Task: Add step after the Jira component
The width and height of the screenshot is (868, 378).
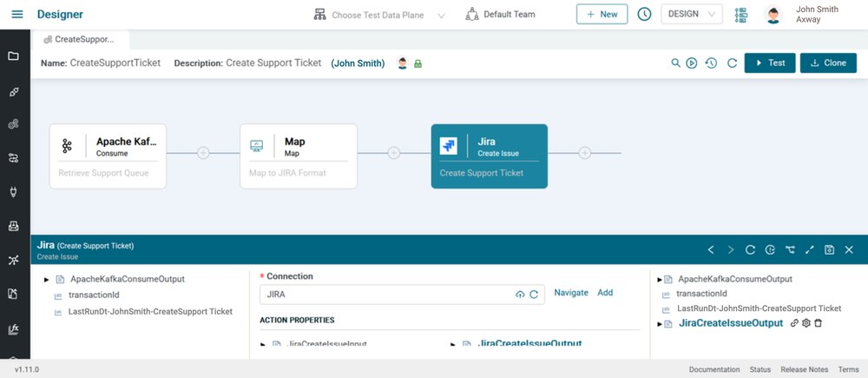Action: click(x=584, y=153)
